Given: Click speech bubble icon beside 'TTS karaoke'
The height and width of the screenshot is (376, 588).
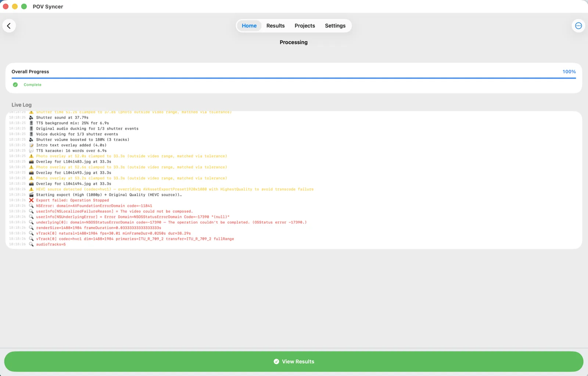Looking at the screenshot, I should [x=31, y=151].
